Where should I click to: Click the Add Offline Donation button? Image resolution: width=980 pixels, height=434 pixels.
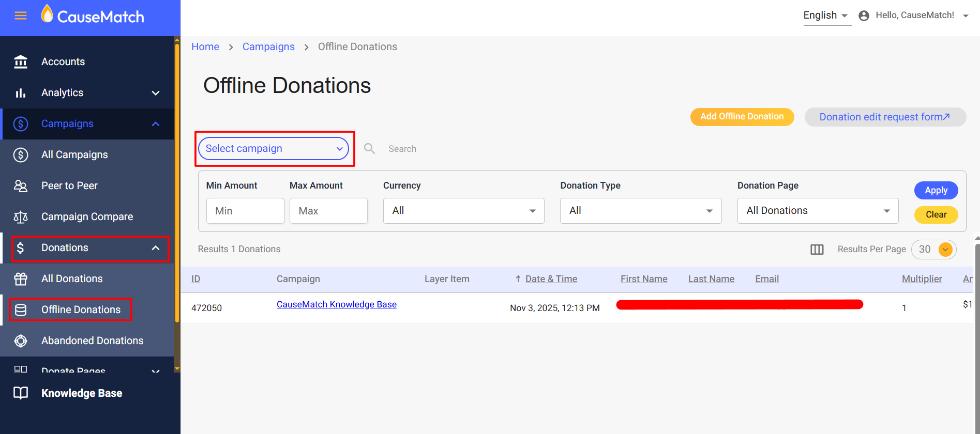click(742, 117)
